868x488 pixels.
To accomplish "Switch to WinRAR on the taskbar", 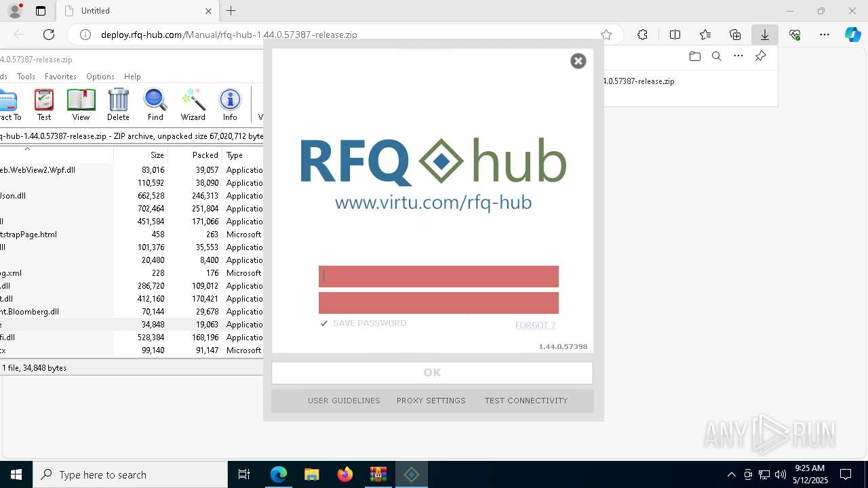I will click(x=378, y=474).
